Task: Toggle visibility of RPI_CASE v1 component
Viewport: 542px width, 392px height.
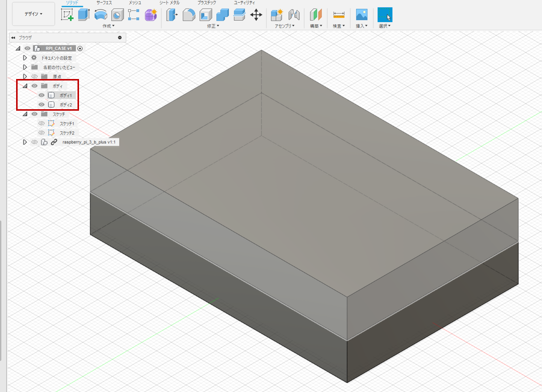Action: point(27,48)
